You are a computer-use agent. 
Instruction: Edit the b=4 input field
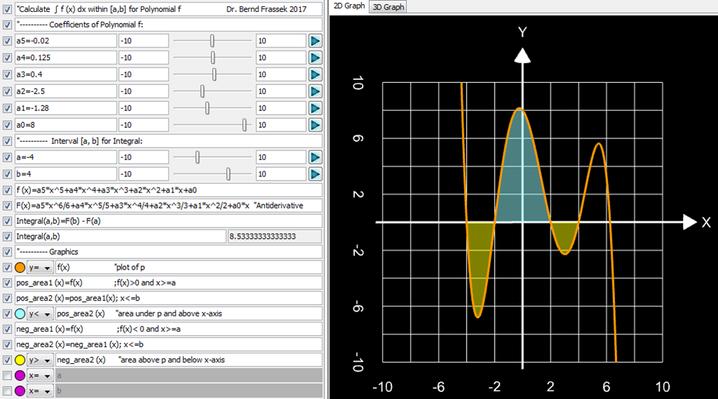(x=65, y=174)
